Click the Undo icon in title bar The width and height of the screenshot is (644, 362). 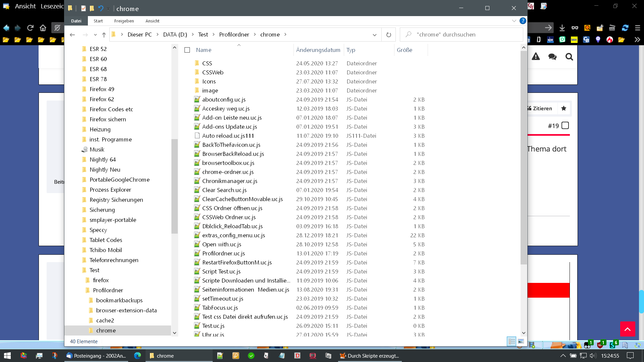(100, 8)
